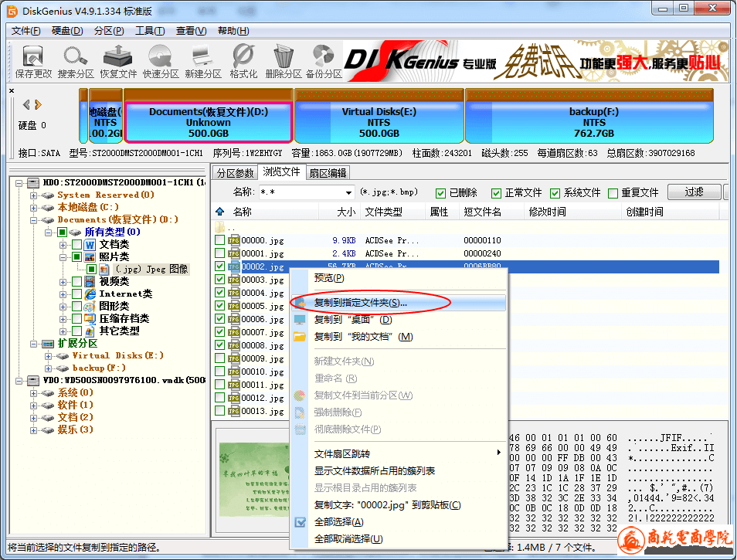
Task: Click the monitor icon beside 复制到"桌面"
Action: click(300, 320)
